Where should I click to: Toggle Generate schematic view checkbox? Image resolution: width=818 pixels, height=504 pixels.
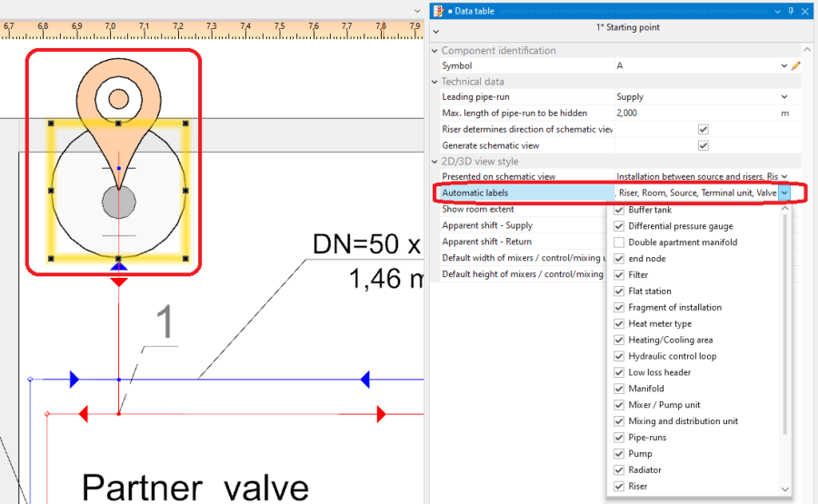click(x=703, y=145)
